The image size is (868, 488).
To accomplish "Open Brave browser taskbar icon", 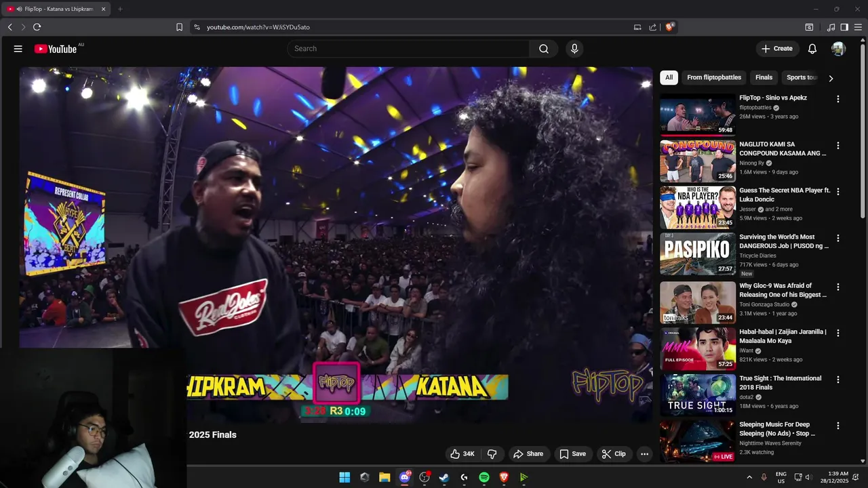I will 504,477.
